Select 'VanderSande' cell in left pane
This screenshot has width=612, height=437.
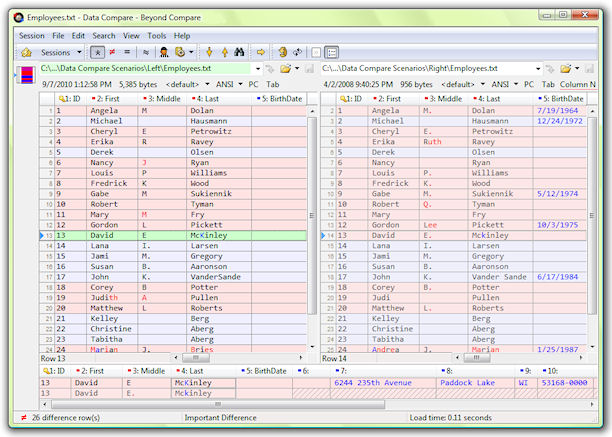pos(219,277)
